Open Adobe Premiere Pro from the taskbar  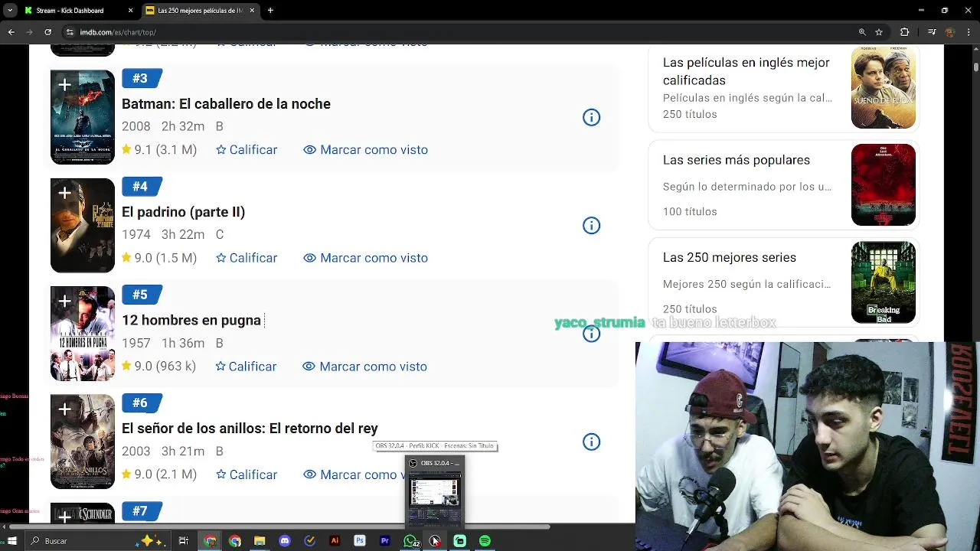385,541
